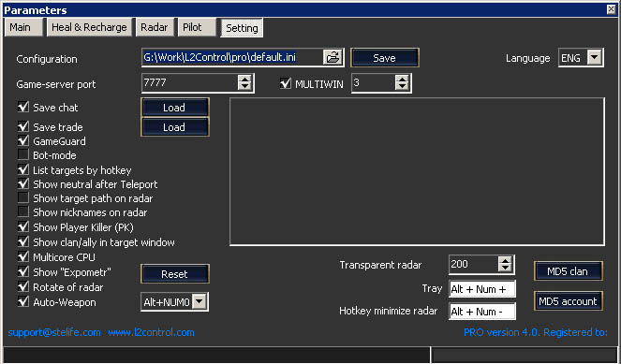Toggle Show Player Killer (PK) checkbox

pos(23,227)
